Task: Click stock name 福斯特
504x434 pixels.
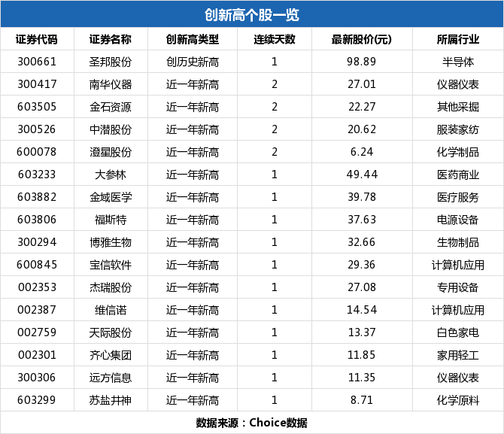Action: [x=111, y=220]
